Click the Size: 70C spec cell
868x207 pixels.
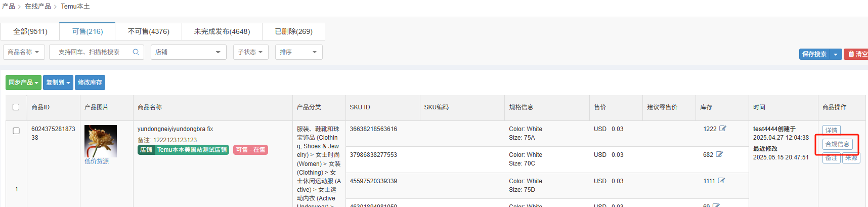[x=522, y=163]
